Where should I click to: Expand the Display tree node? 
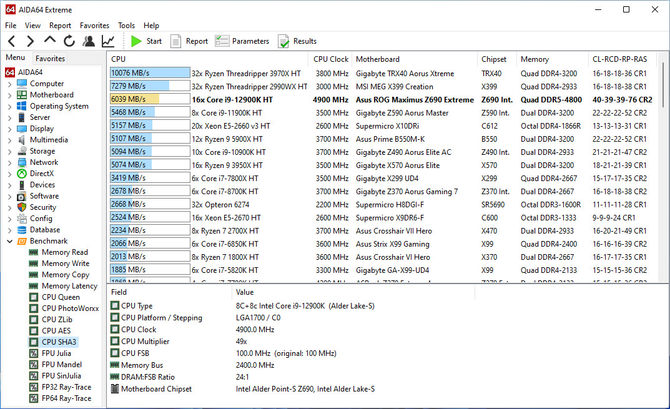coord(9,129)
